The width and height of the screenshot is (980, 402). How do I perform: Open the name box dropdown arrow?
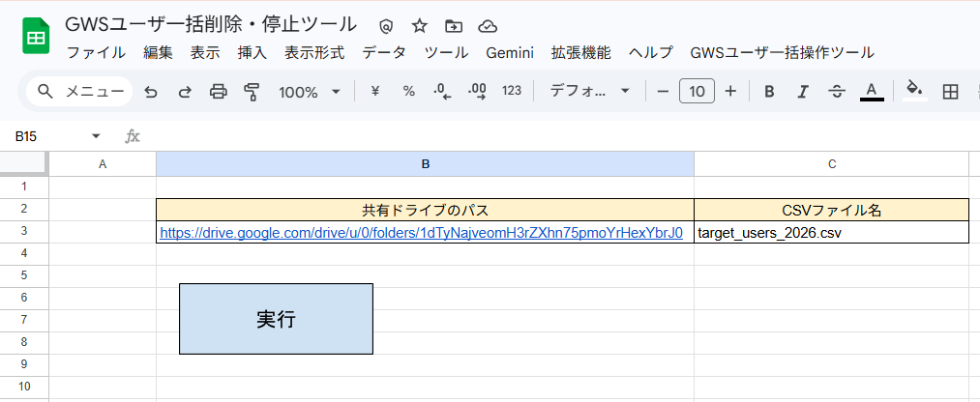pyautogui.click(x=96, y=136)
